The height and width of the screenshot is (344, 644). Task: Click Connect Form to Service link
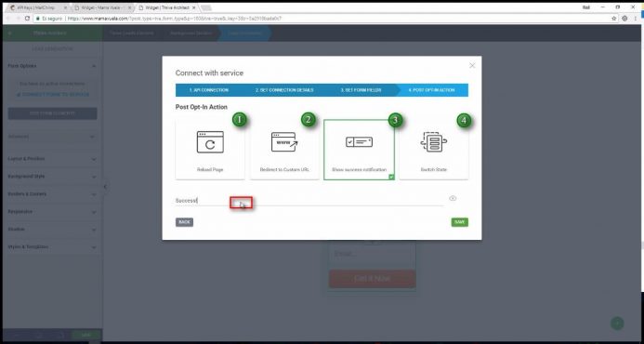(53, 95)
